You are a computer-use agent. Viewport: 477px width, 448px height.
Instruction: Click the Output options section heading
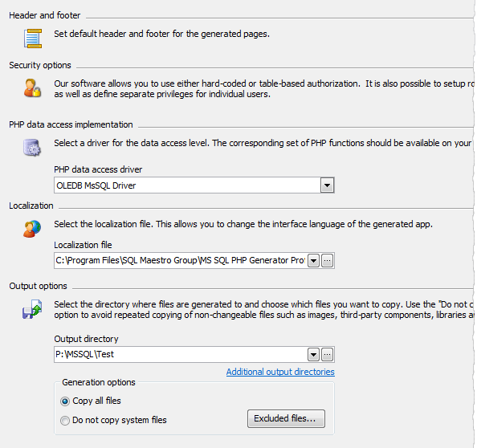(38, 286)
